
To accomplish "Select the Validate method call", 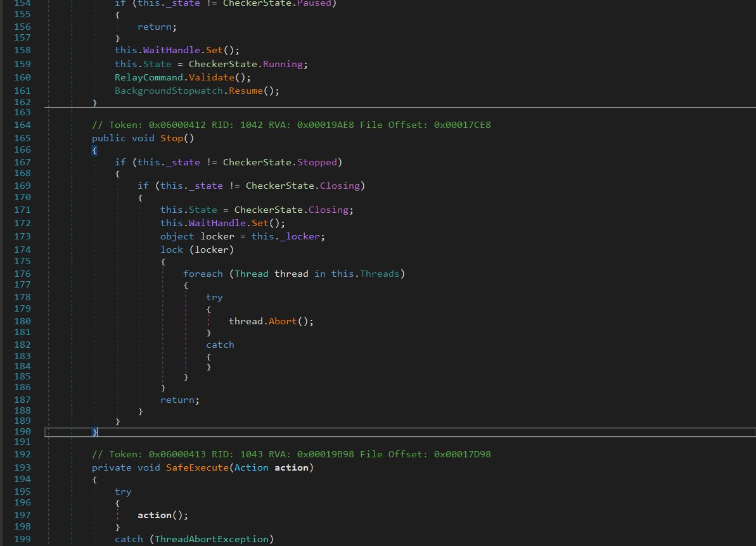I will coord(211,77).
